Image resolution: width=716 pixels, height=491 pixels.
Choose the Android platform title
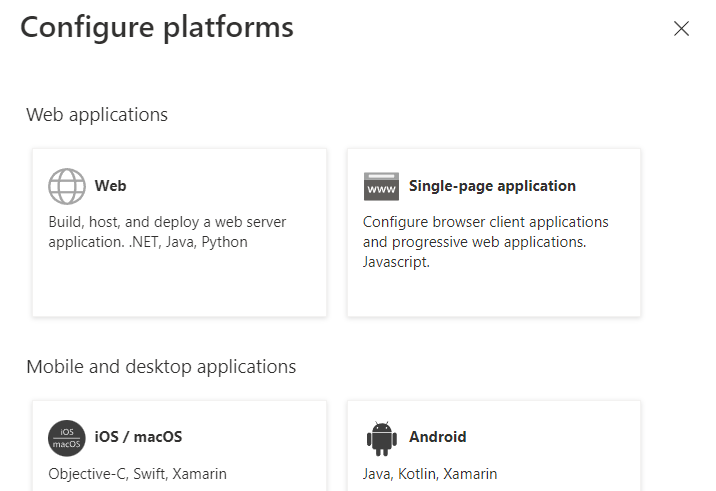point(437,437)
